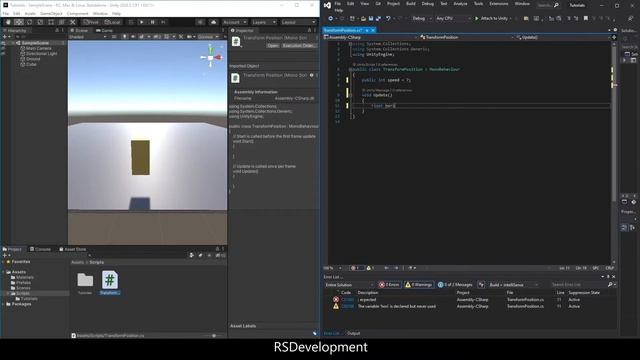Expand the Packages folder
This screenshot has width=640, height=360.
pos(4,304)
